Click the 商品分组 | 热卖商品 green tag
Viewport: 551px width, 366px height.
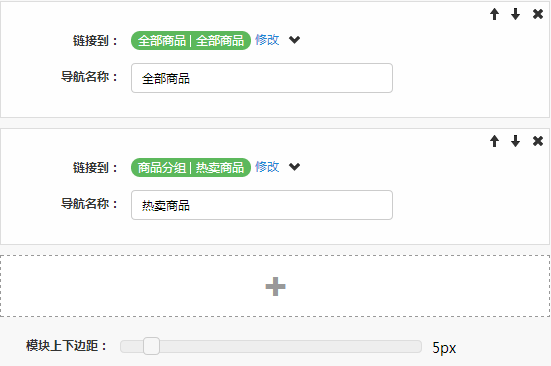point(191,168)
